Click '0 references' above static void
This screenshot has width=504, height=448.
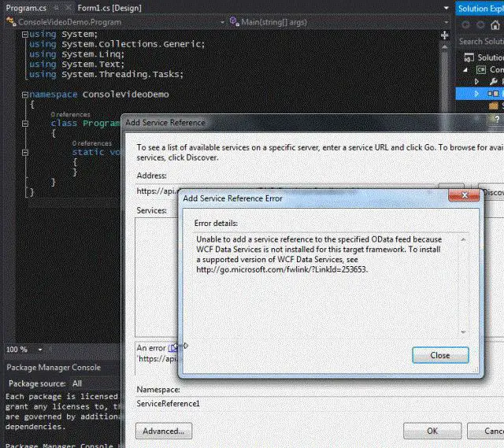point(92,143)
